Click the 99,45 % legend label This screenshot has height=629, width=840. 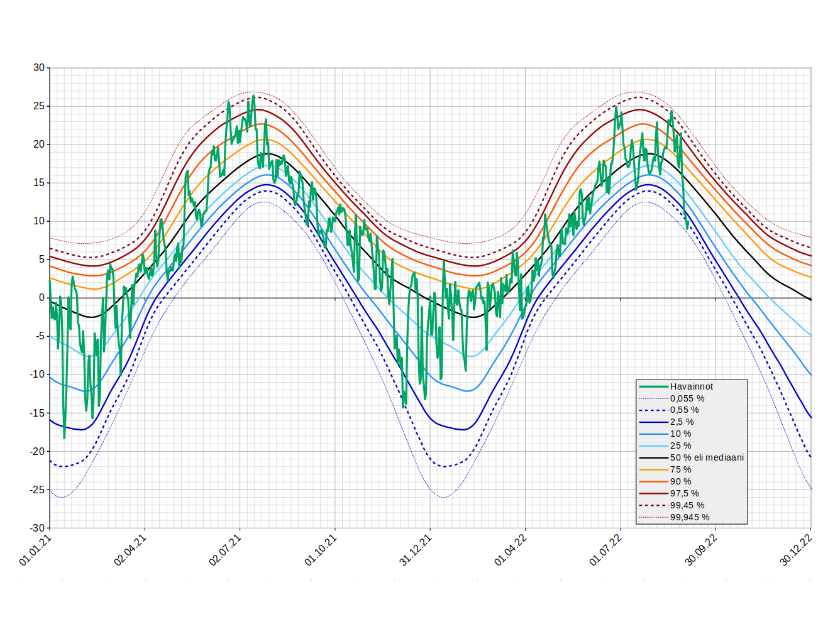tap(687, 506)
